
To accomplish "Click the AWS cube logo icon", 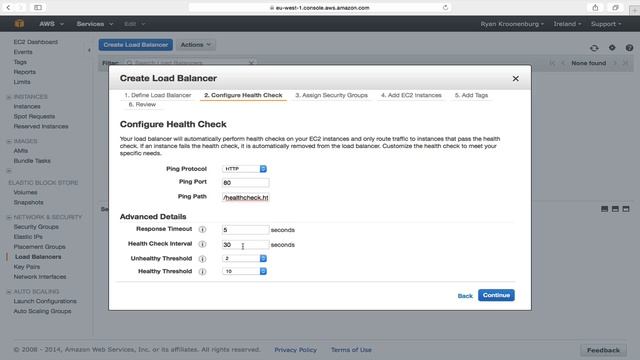I will 19,24.
